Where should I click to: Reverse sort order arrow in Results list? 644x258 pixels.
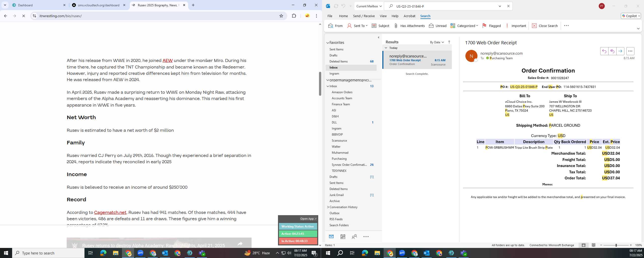[x=449, y=42]
